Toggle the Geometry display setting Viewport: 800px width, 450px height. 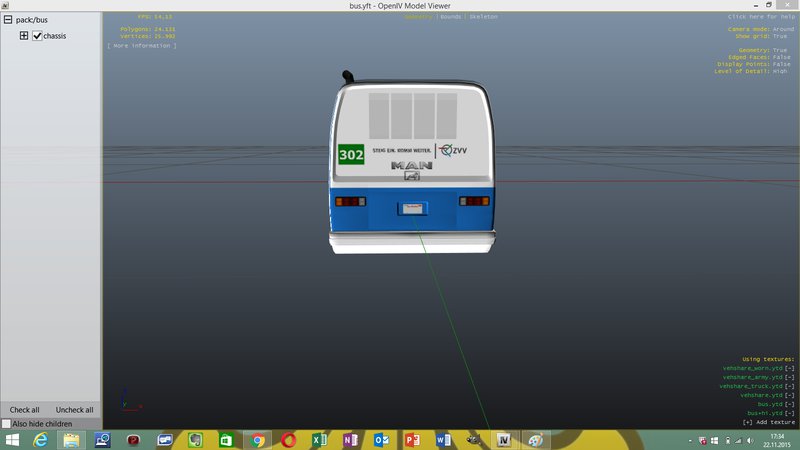(763, 50)
